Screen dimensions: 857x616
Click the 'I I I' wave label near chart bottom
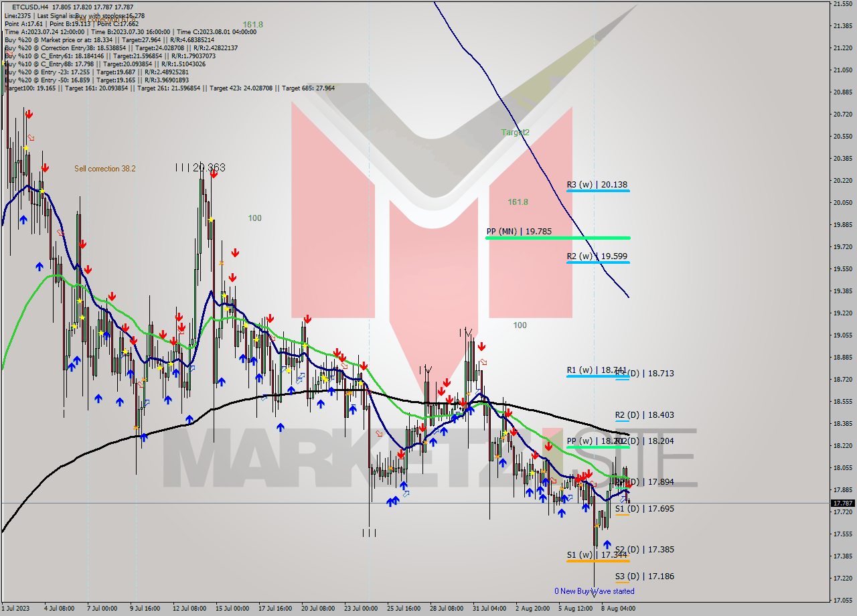[369, 533]
